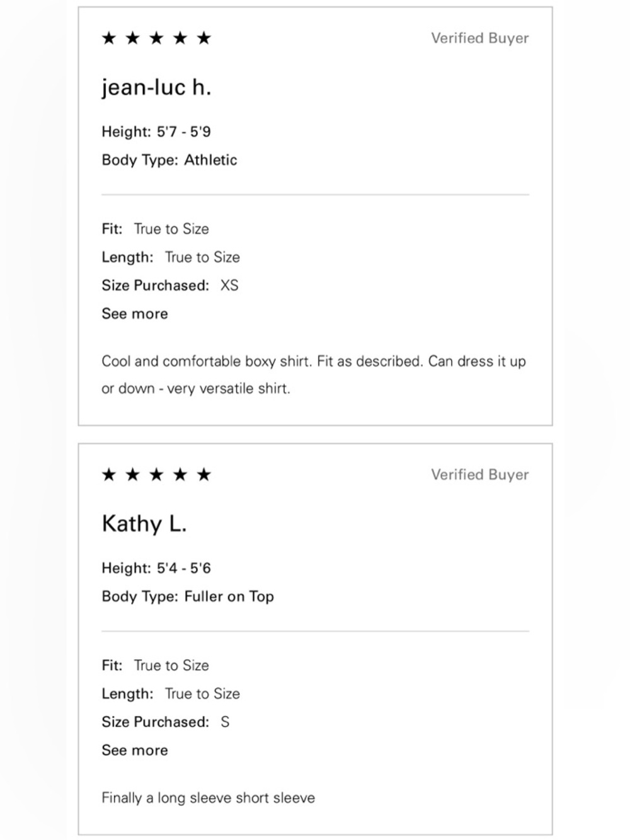Click Body Type Fuller on Top label
Screen dimensions: 630x840
(x=188, y=597)
